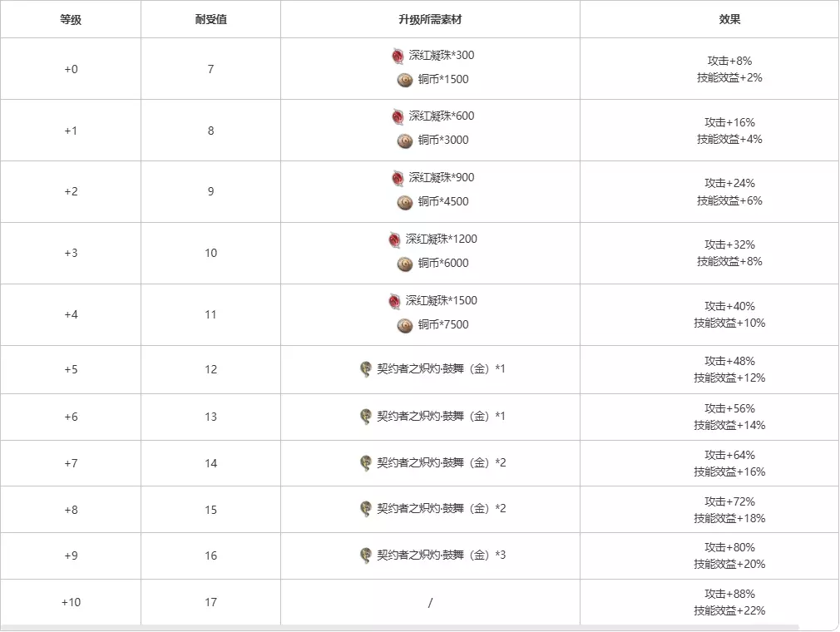Click the 升级所需素材 column header
This screenshot has height=632, width=840.
click(x=430, y=19)
